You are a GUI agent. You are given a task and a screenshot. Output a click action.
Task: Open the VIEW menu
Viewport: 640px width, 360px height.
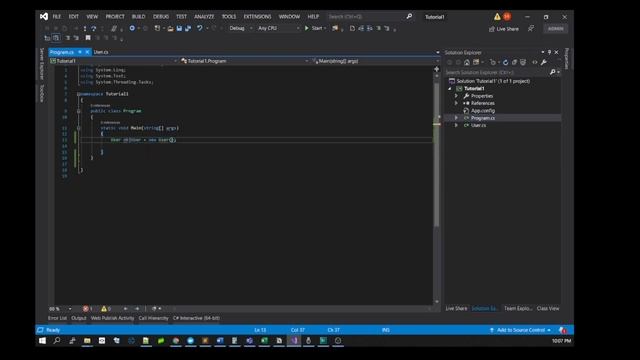pos(92,17)
